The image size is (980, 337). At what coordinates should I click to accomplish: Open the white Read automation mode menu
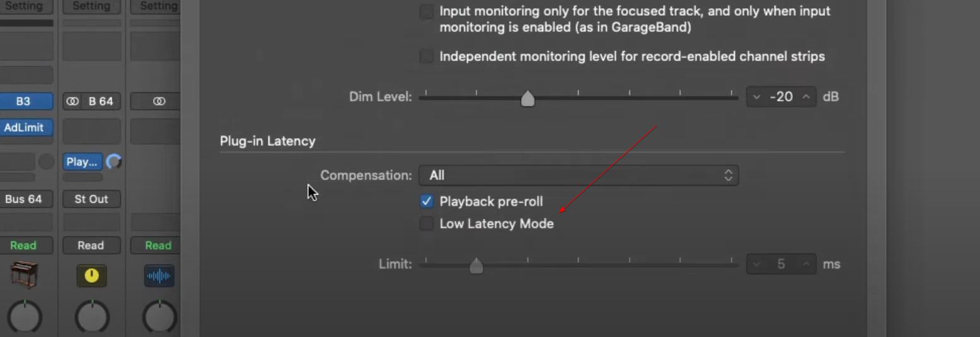click(91, 245)
